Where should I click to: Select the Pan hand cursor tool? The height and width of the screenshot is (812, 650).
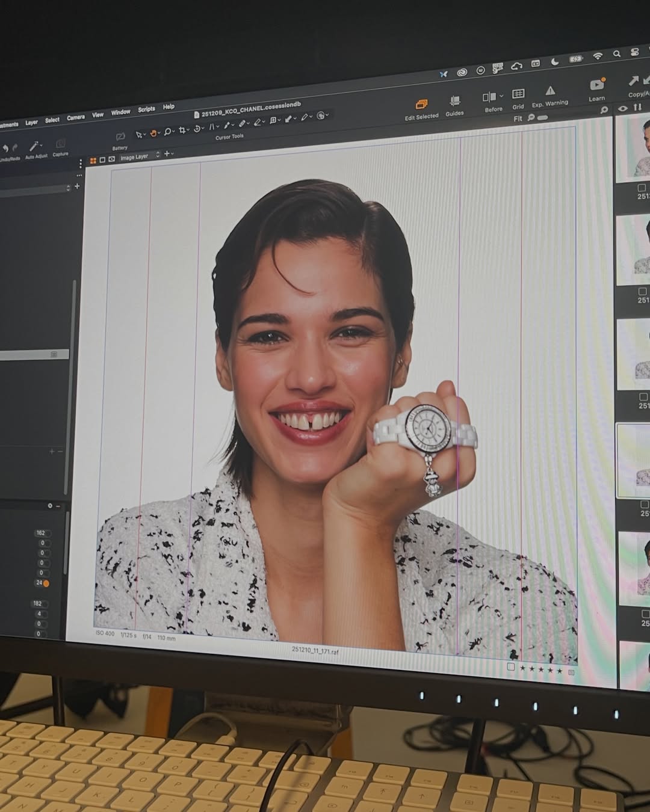click(153, 134)
